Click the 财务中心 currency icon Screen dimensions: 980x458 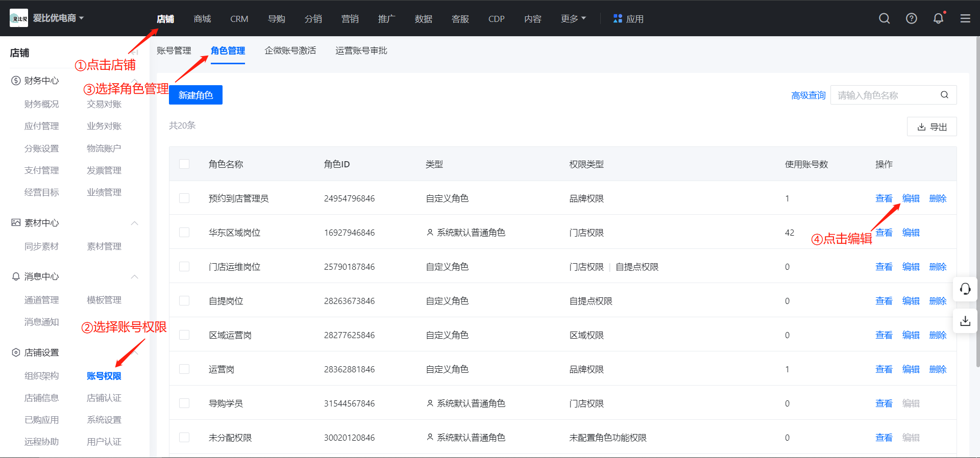click(x=16, y=81)
